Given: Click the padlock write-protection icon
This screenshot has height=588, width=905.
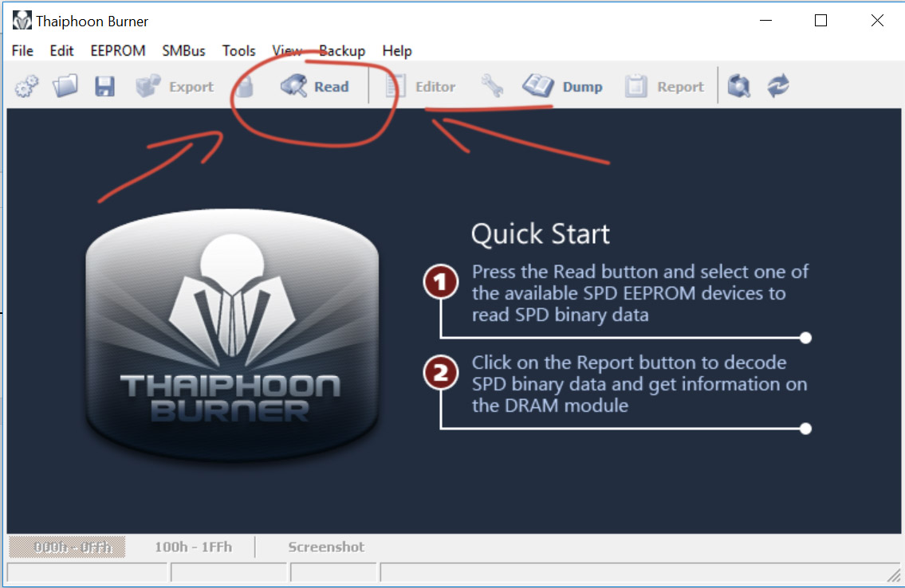Looking at the screenshot, I should [244, 87].
